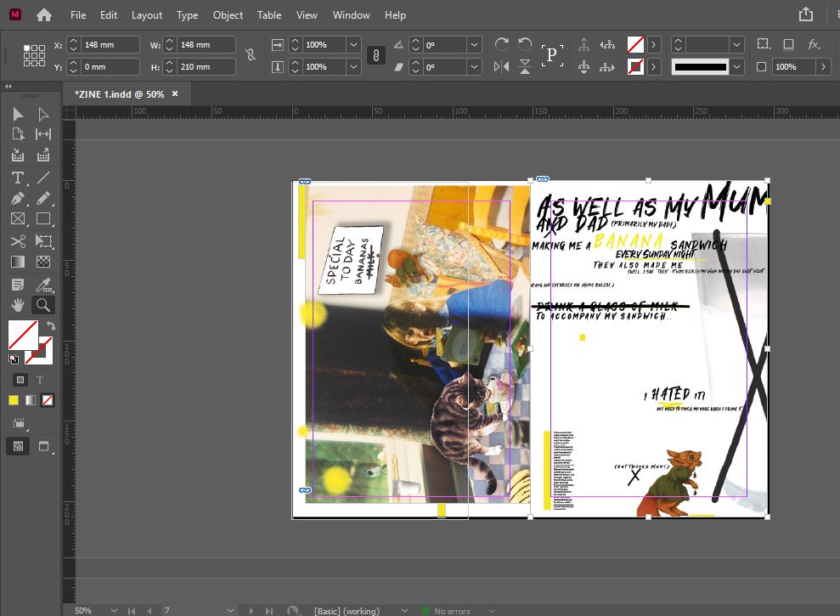Open the Object menu

point(228,15)
